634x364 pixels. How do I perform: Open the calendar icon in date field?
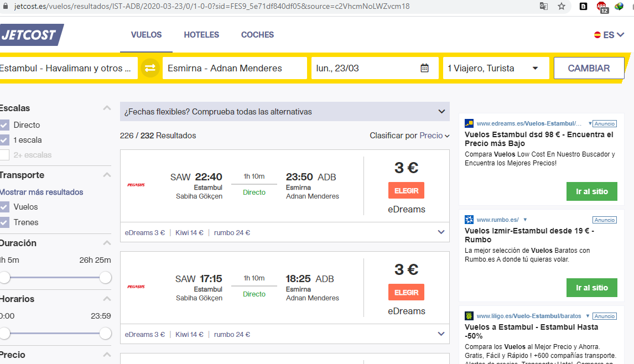424,68
